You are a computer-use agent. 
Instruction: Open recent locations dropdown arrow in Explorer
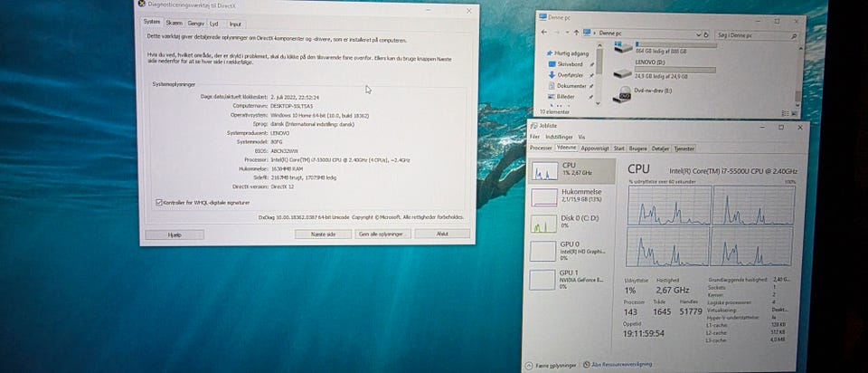tap(567, 33)
